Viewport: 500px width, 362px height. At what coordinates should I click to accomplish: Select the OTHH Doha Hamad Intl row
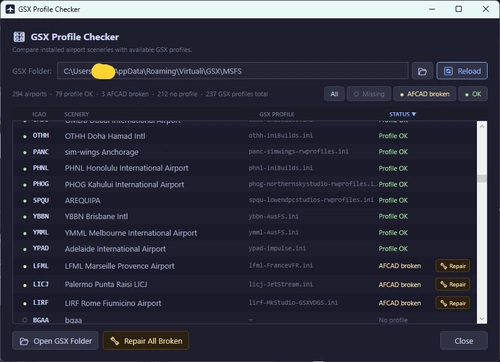click(x=245, y=136)
